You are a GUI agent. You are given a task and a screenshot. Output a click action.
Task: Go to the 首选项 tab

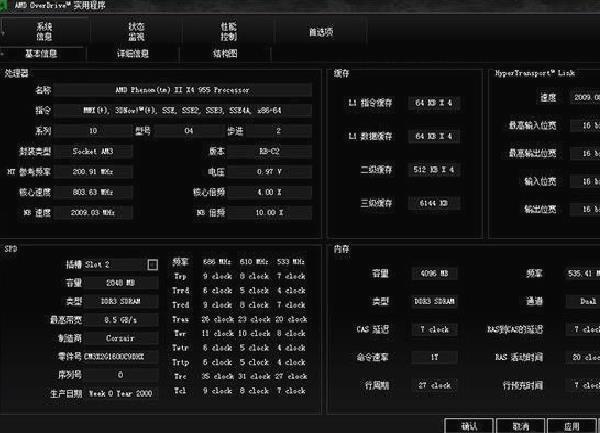321,32
